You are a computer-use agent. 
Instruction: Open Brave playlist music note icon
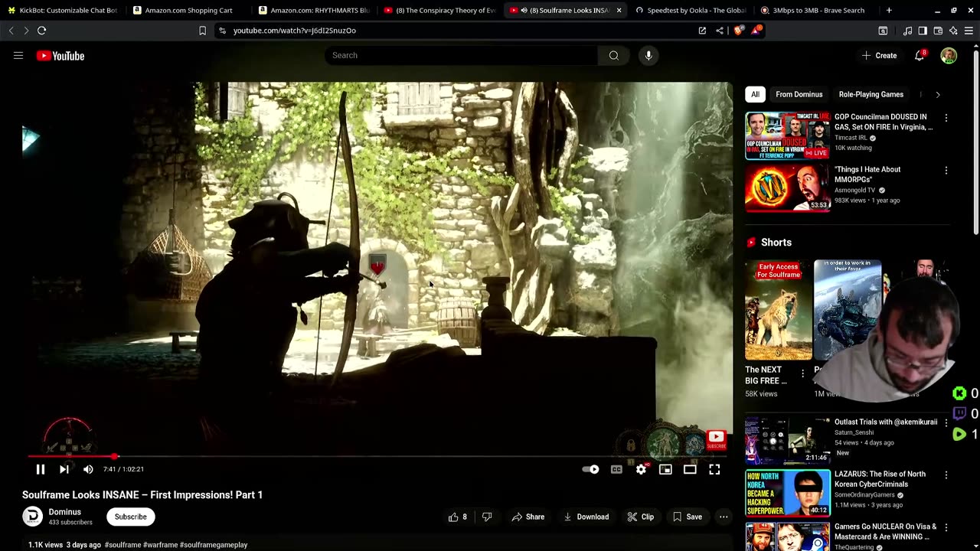(907, 31)
